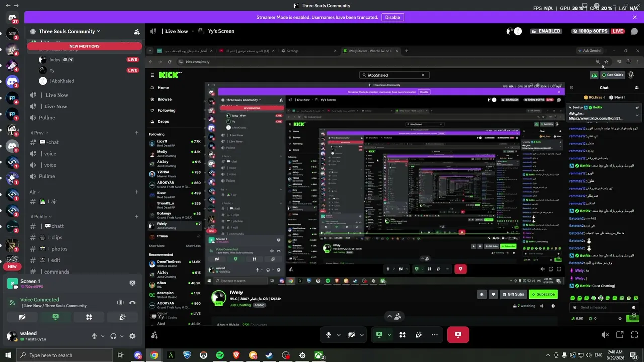Invite friends using the add-user icon below stream

[154, 335]
